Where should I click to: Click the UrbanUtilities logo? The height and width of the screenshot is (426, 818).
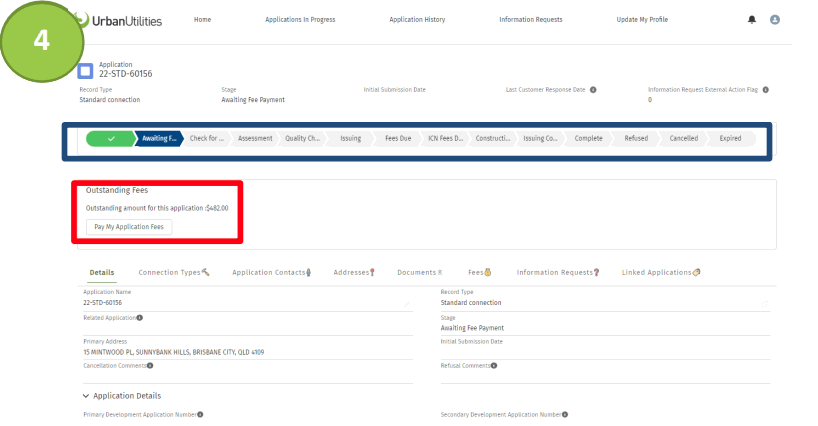pos(120,21)
